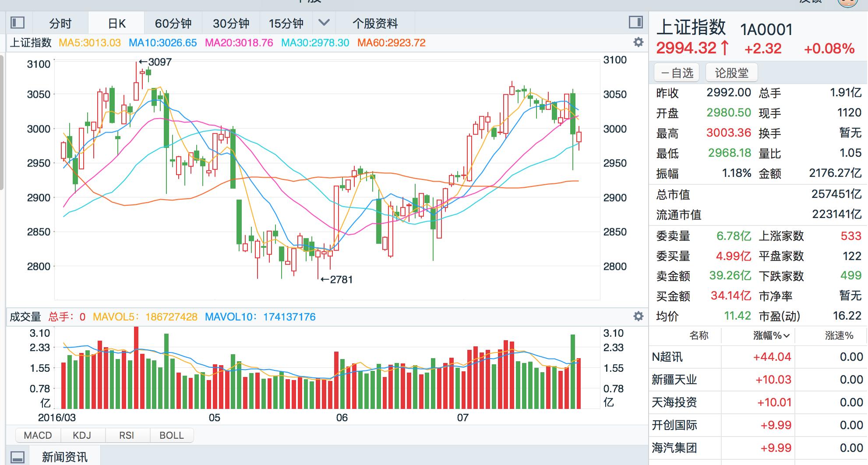Toggle the KDJ indicator
Viewport: 868px width, 465px height.
pyautogui.click(x=82, y=435)
